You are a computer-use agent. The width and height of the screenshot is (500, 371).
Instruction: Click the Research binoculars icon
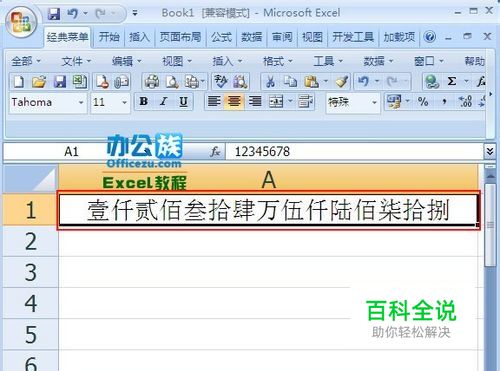tap(240, 82)
